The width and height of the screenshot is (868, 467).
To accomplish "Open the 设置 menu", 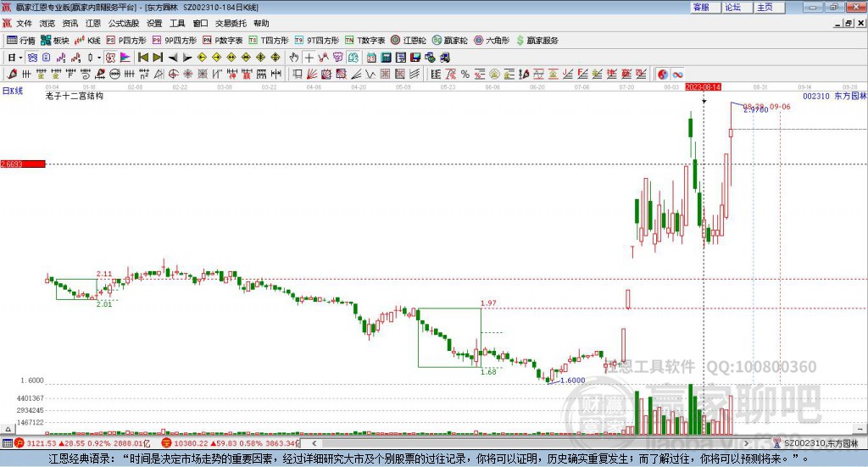I will (x=154, y=23).
